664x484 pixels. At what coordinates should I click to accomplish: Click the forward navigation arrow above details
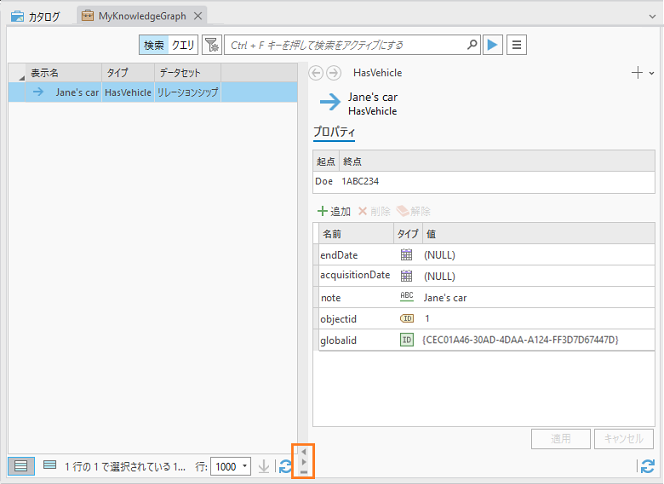tap(334, 73)
